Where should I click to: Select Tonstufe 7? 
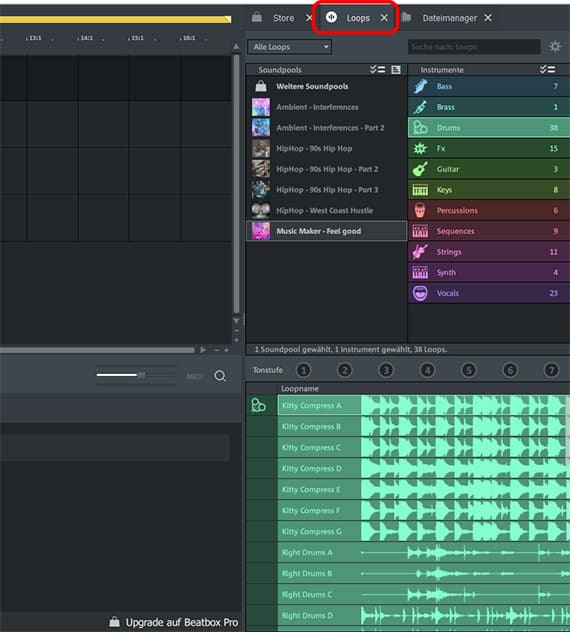tap(551, 370)
